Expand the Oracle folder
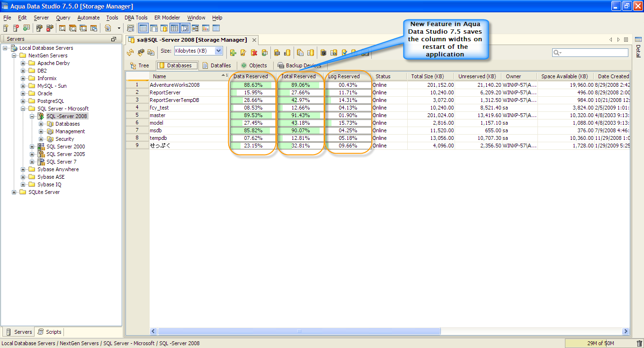 click(x=23, y=93)
